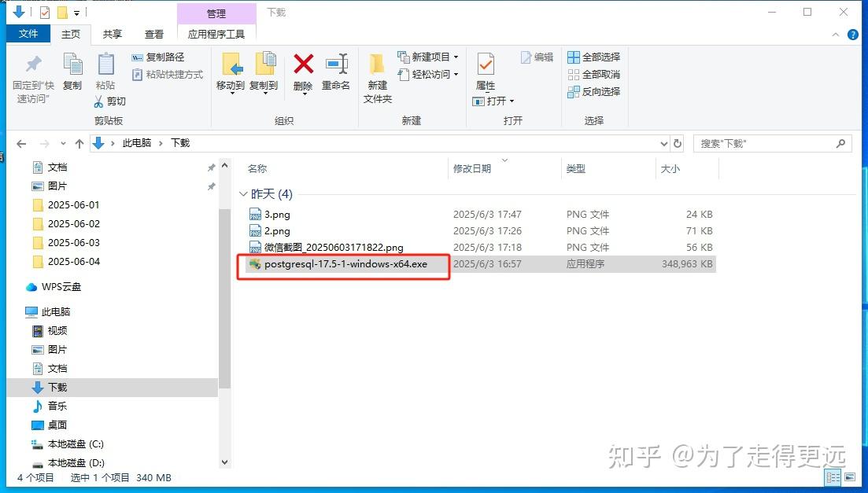The width and height of the screenshot is (868, 493).
Task: Open the 复制到 copy-to command
Action: (x=264, y=73)
